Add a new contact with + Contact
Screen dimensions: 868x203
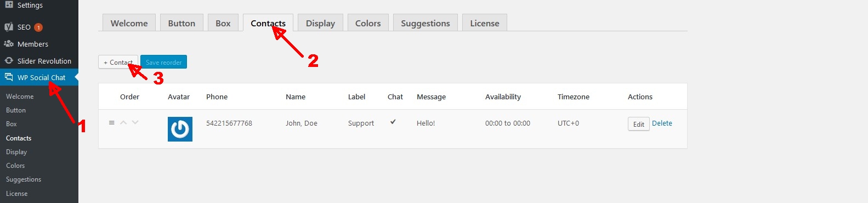coord(118,62)
